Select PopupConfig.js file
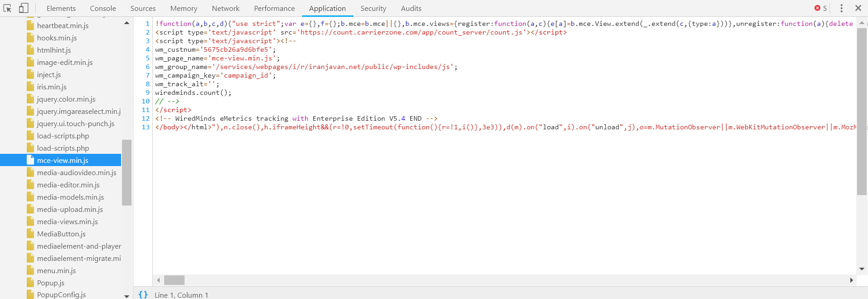Screen dimensions: 868x299 61,294
